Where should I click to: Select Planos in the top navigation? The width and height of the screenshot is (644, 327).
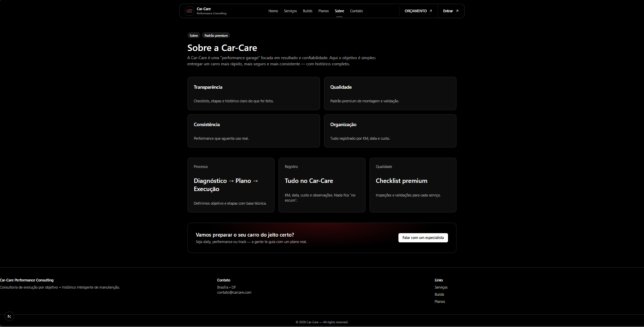tap(323, 11)
